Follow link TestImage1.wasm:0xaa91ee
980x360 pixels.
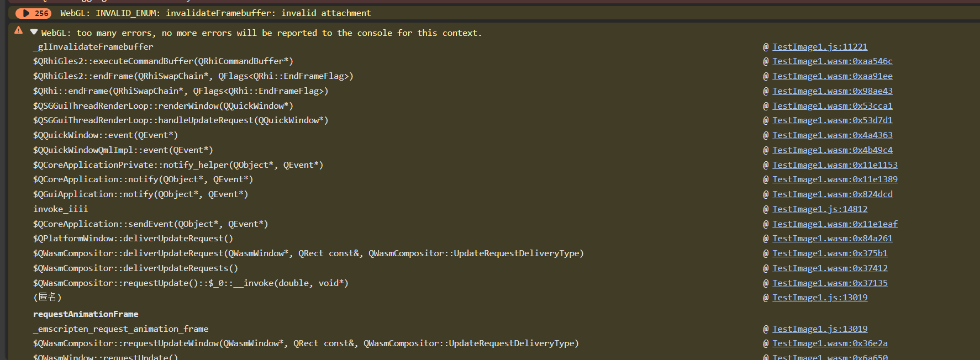(x=832, y=76)
